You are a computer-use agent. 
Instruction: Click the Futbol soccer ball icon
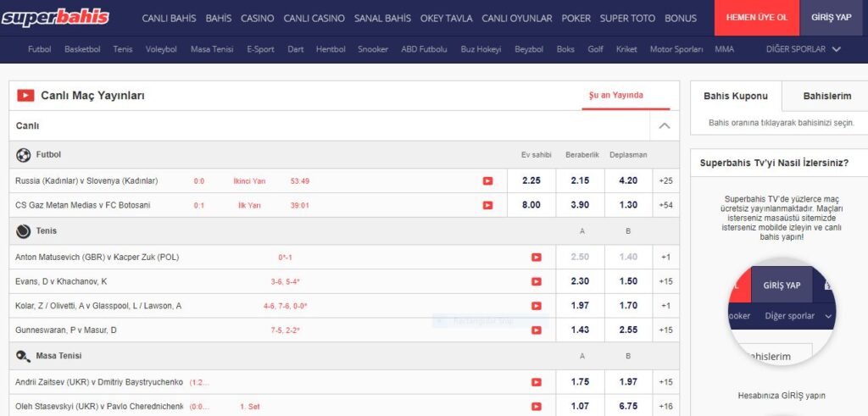pos(24,155)
